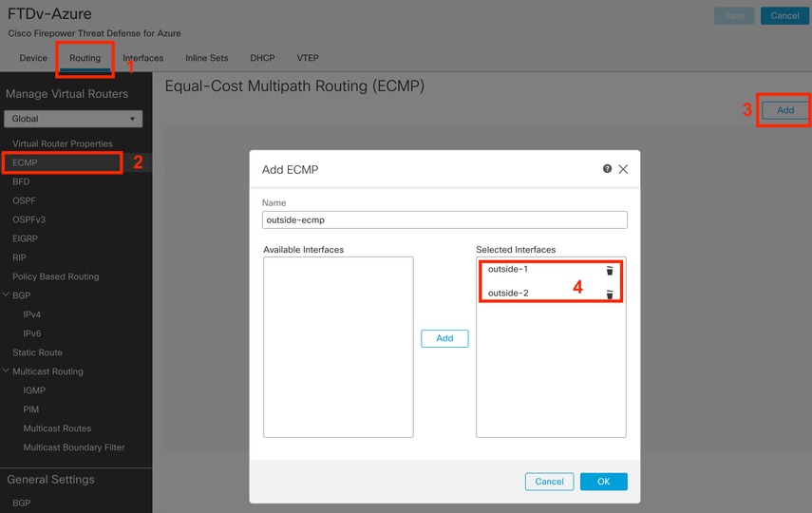812x513 pixels.
Task: Open RIP settings
Action: pos(19,257)
